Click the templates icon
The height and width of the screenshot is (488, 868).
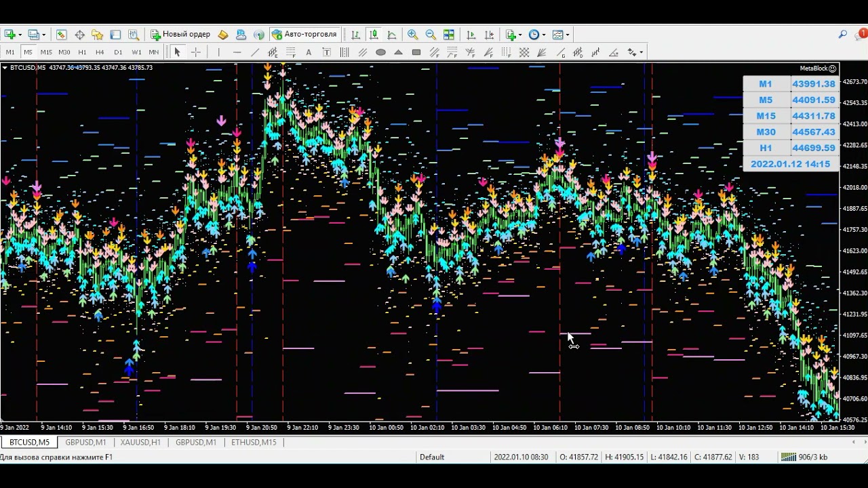(x=557, y=35)
